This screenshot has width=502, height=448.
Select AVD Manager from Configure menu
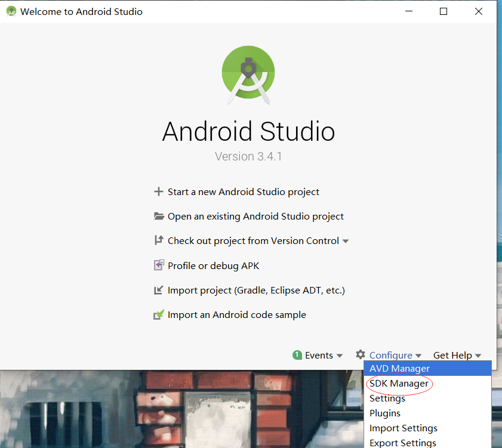pos(427,368)
